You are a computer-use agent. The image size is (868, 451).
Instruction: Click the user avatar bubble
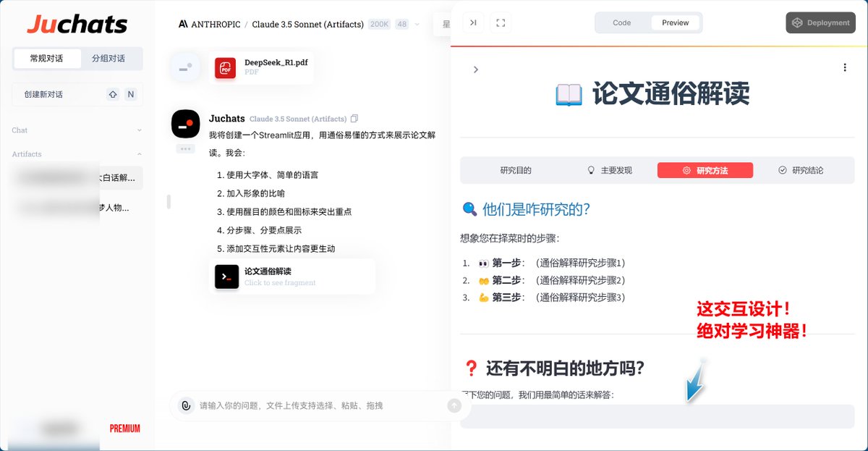[186, 68]
